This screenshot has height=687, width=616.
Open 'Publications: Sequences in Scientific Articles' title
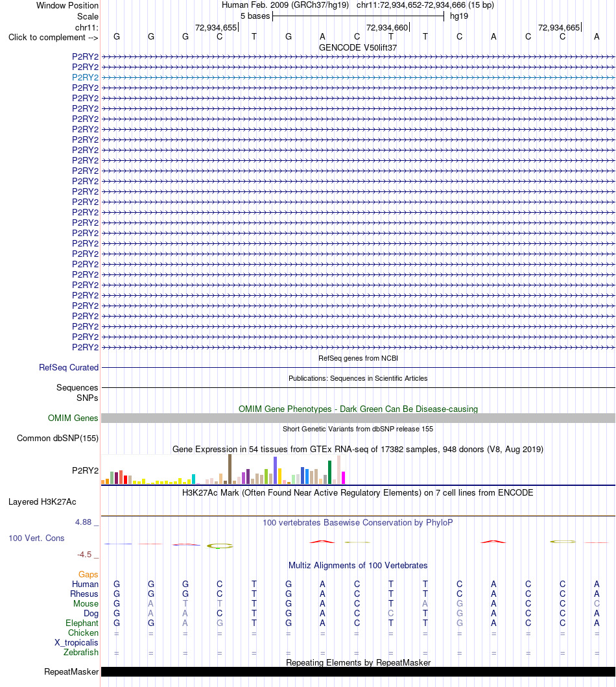pos(358,379)
